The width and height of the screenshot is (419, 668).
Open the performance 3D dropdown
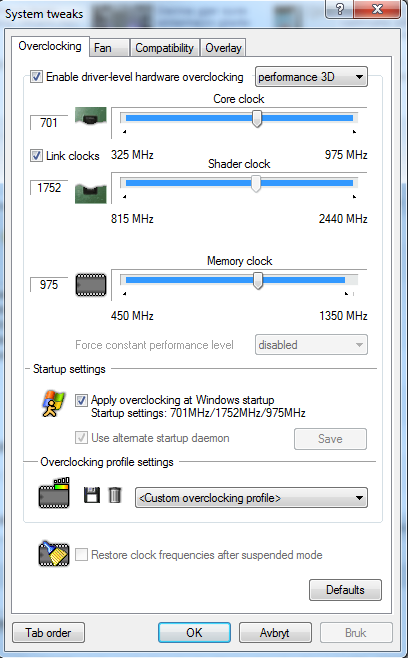tap(311, 77)
